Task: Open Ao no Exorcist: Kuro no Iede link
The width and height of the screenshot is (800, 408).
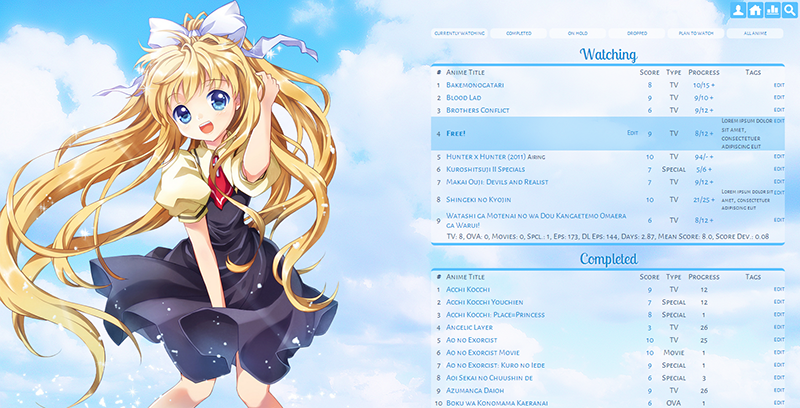Action: pyautogui.click(x=495, y=366)
